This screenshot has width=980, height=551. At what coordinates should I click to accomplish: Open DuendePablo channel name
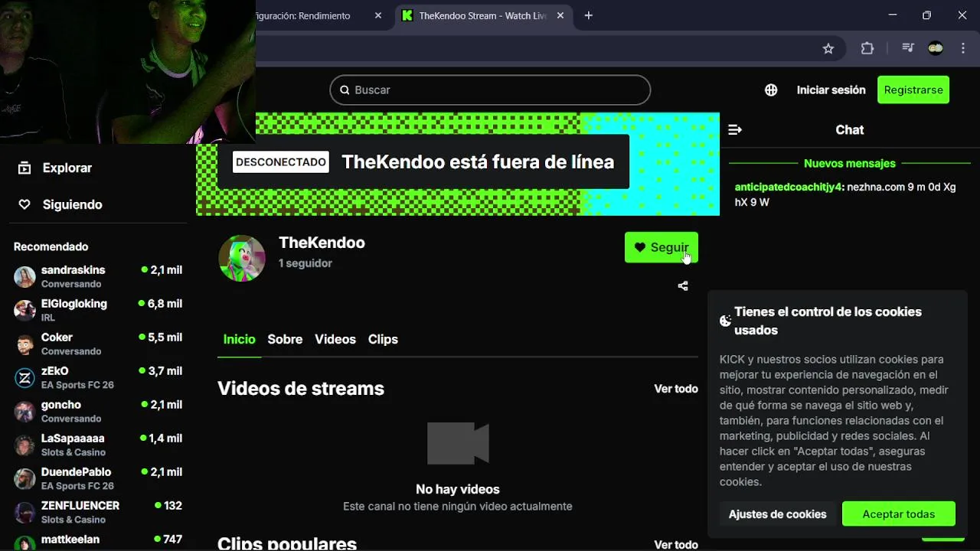click(77, 472)
